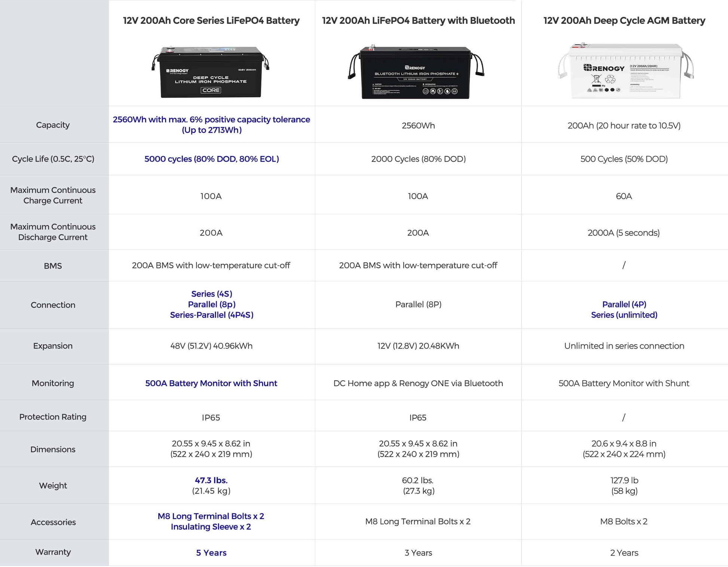
Task: Click 'Series (4S)' connection text
Action: (x=212, y=294)
